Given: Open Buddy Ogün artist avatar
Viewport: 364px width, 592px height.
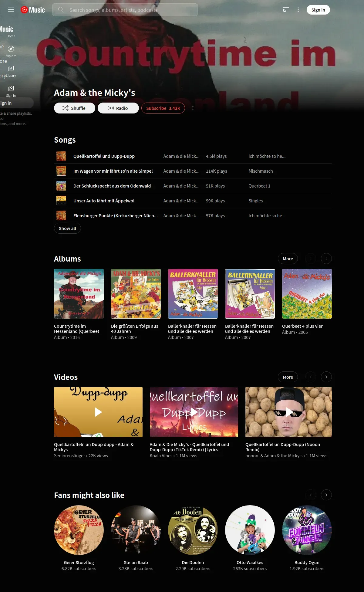Looking at the screenshot, I should tap(307, 530).
